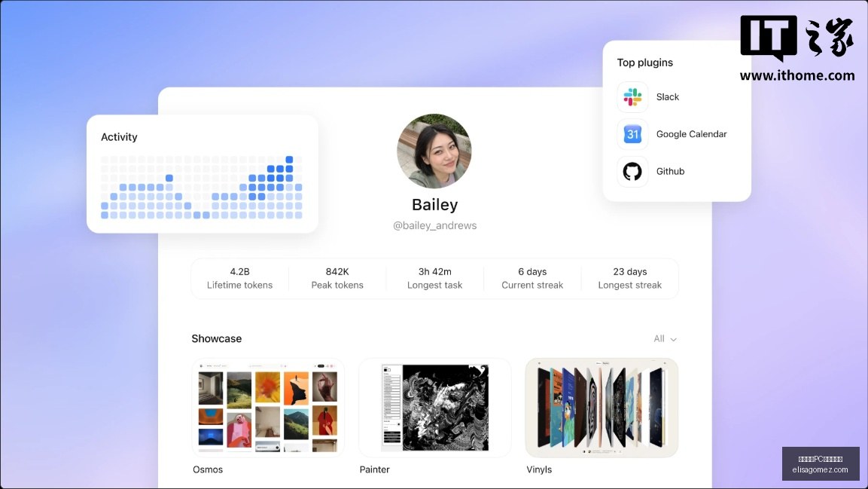Click the Google Calendar plugin label
Image resolution: width=868 pixels, height=489 pixels.
click(x=691, y=134)
